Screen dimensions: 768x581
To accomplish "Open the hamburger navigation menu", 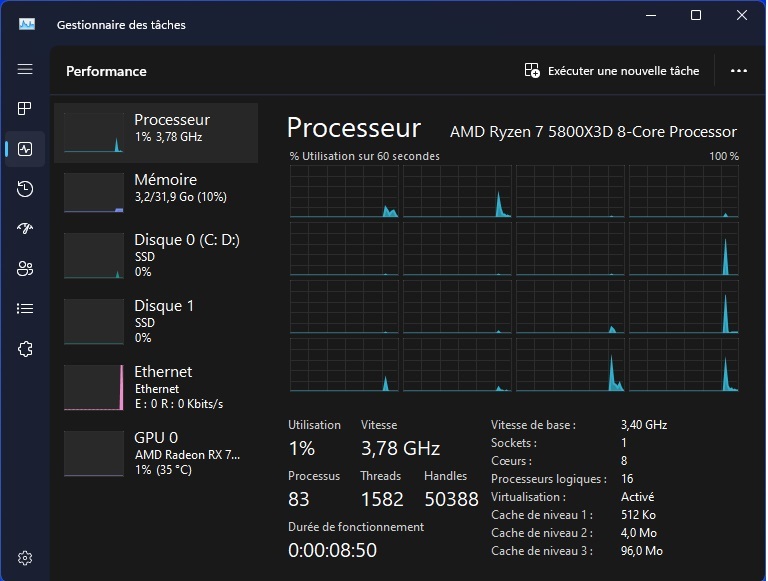I will (25, 69).
